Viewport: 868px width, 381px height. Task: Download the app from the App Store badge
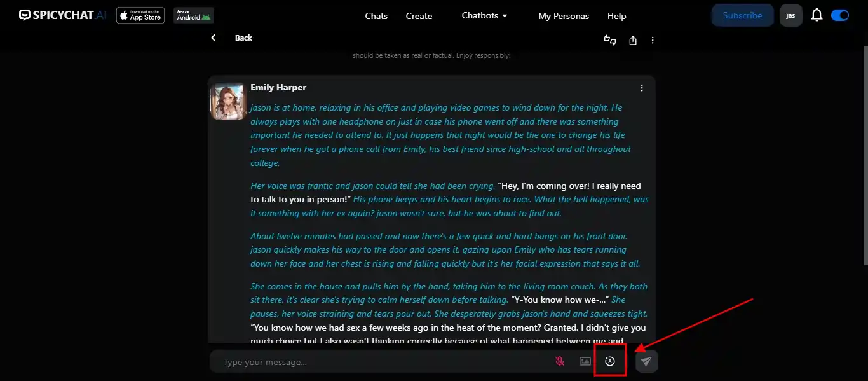tap(140, 15)
